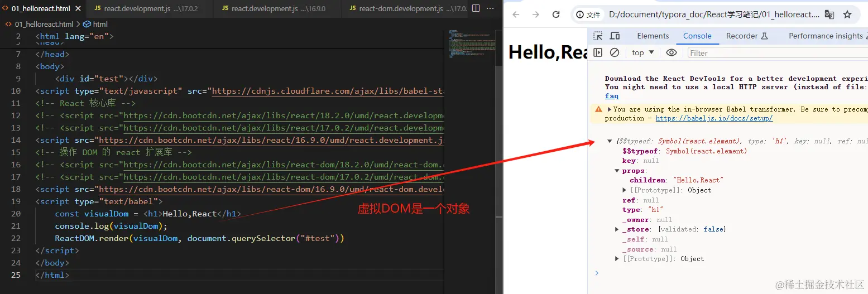868x294 pixels.
Task: Open the babeljs.io docs setup link
Action: [714, 118]
